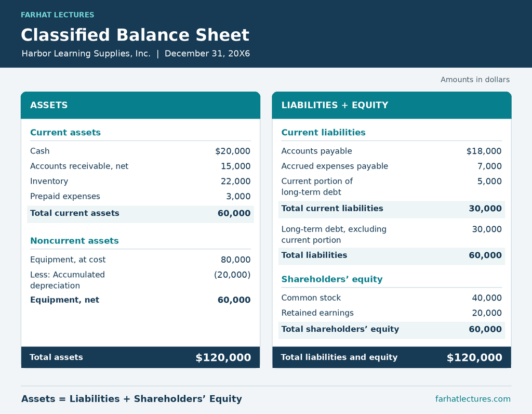Click the Long-term debt, excluding current portion label
532x414 pixels.
point(334,235)
